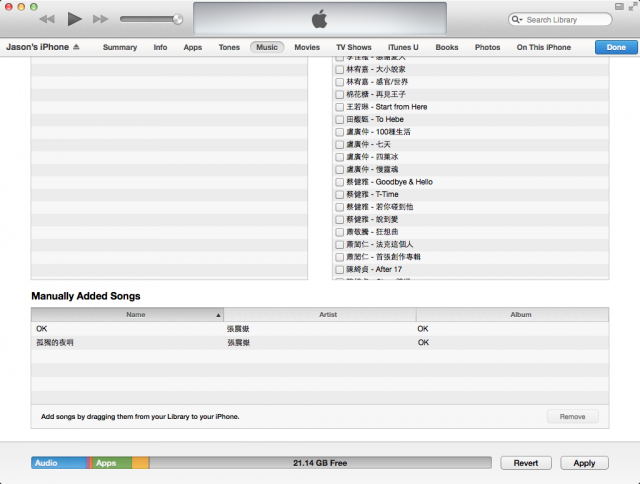The image size is (640, 484).
Task: Enable the 100種生活 album checkbox
Action: pos(339,132)
